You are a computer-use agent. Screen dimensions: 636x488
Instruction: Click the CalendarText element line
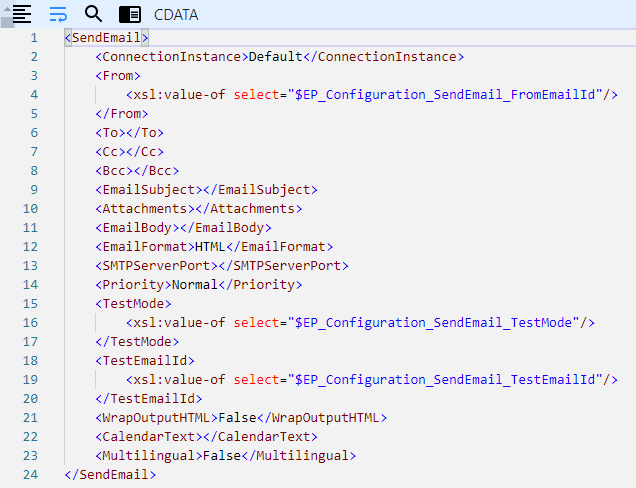(x=206, y=437)
